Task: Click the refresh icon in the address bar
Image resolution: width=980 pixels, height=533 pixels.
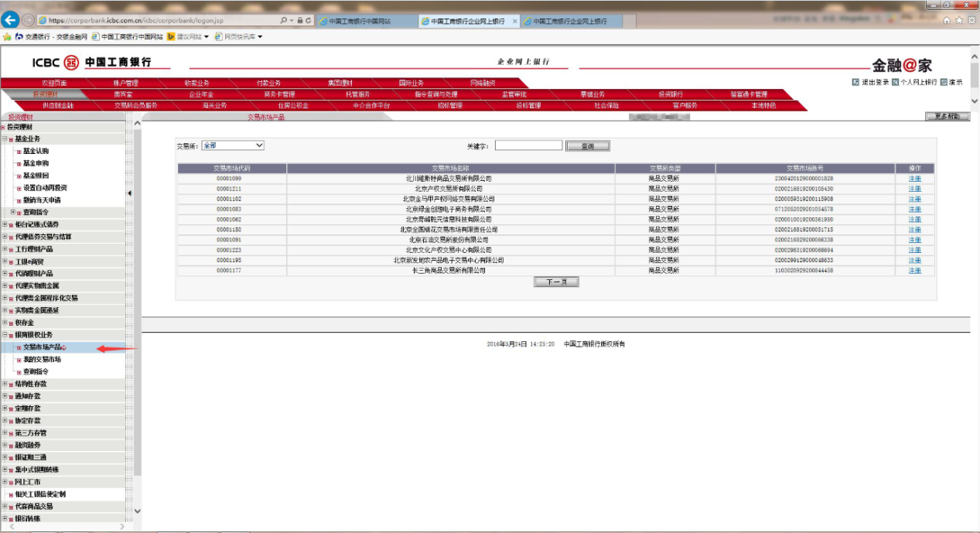Action: pos(309,21)
